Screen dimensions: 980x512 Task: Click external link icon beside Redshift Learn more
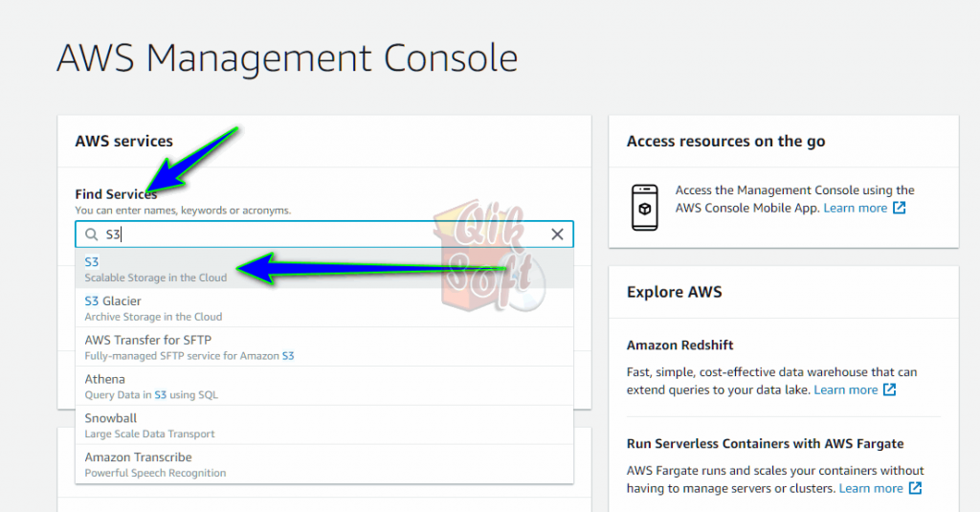coord(889,390)
